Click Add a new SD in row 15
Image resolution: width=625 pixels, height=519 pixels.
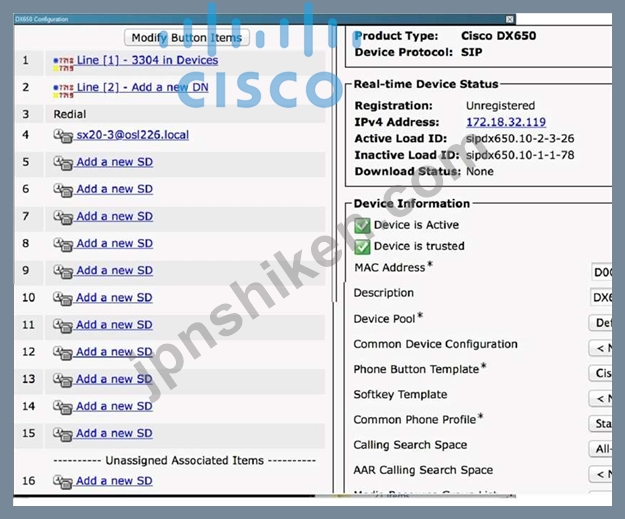pyautogui.click(x=114, y=433)
